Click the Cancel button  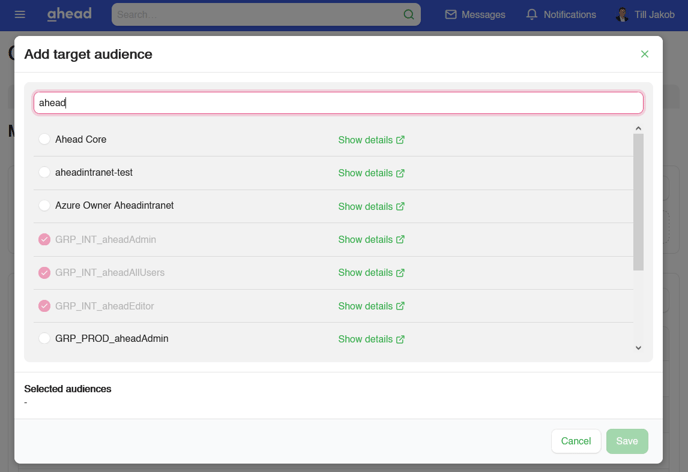coord(576,441)
